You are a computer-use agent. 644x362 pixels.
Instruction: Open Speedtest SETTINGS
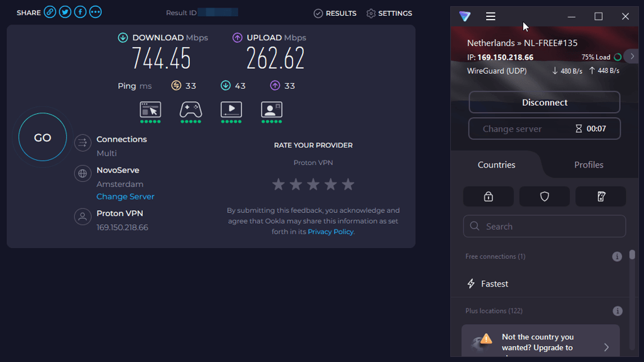(x=389, y=13)
